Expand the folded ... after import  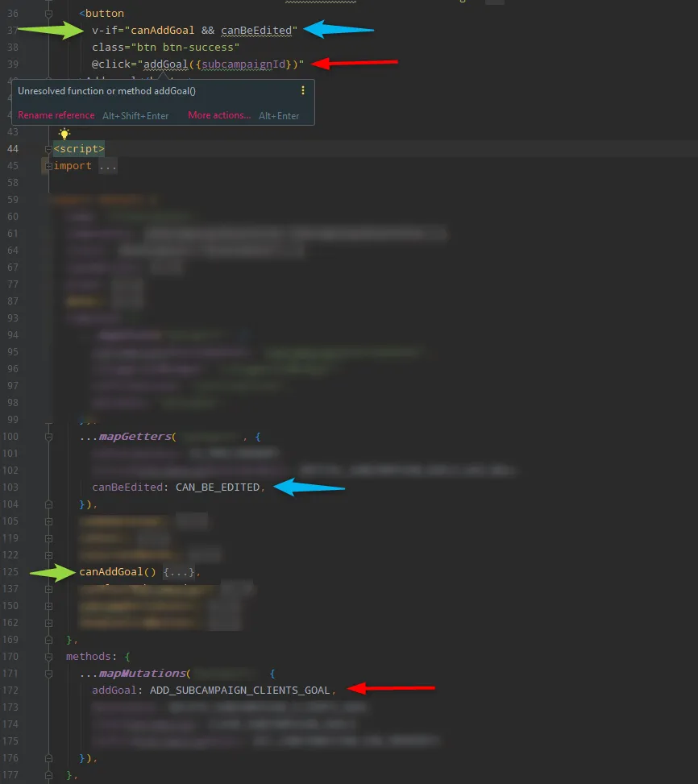107,166
